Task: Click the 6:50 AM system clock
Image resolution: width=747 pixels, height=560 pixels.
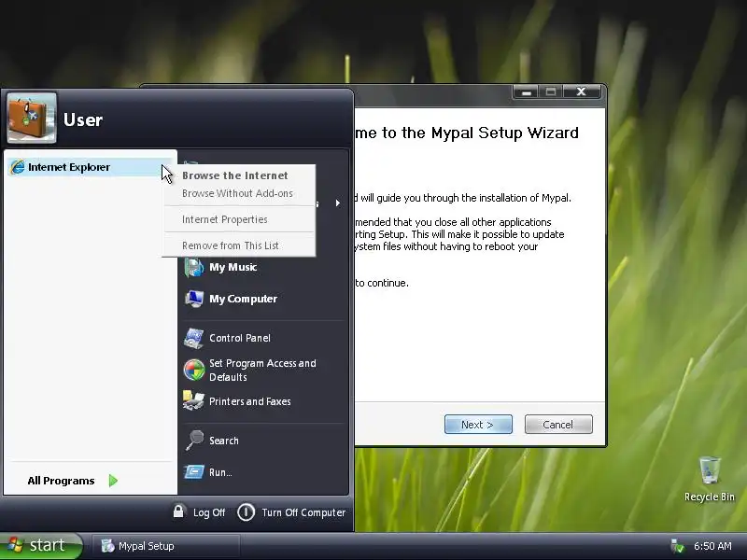Action: click(x=712, y=546)
